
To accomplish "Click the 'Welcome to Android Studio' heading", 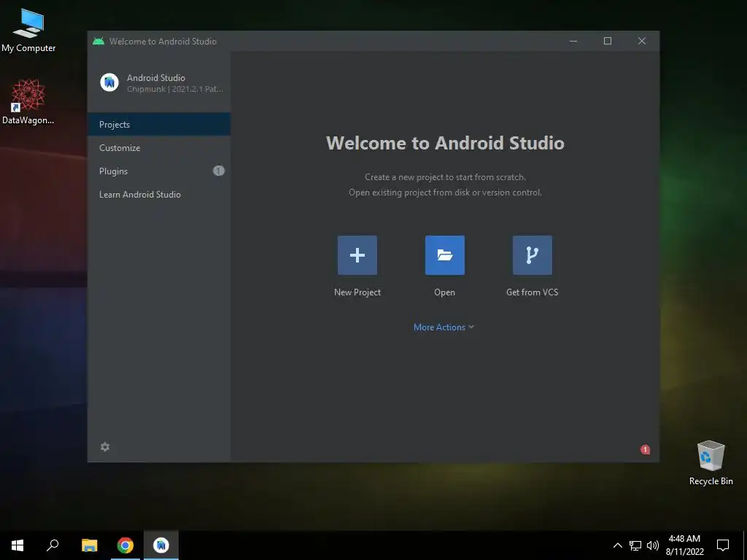I will click(x=445, y=143).
